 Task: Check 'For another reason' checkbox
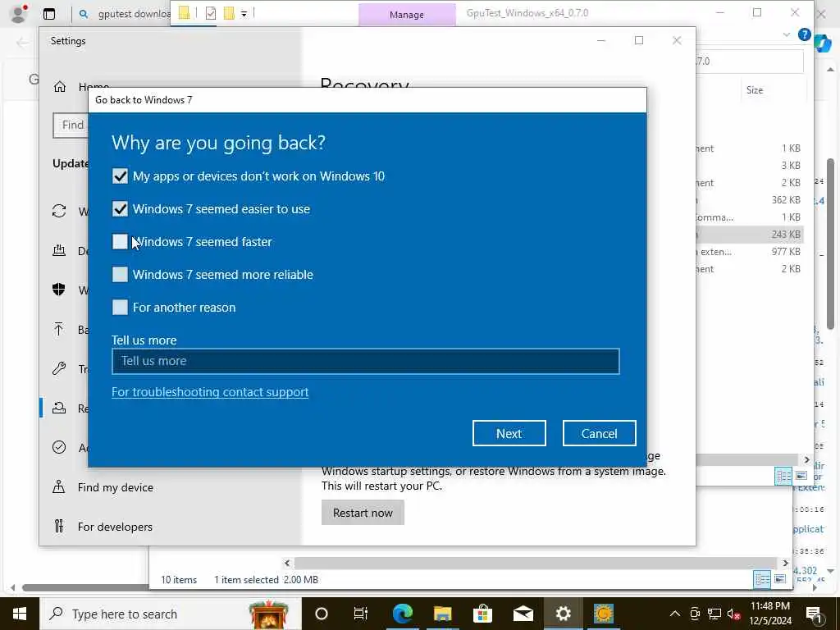(120, 307)
